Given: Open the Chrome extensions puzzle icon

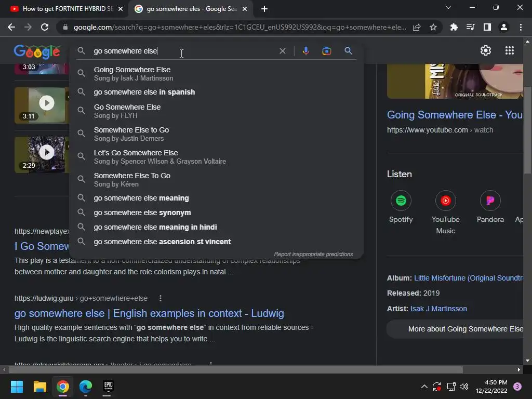Looking at the screenshot, I should coord(454,27).
